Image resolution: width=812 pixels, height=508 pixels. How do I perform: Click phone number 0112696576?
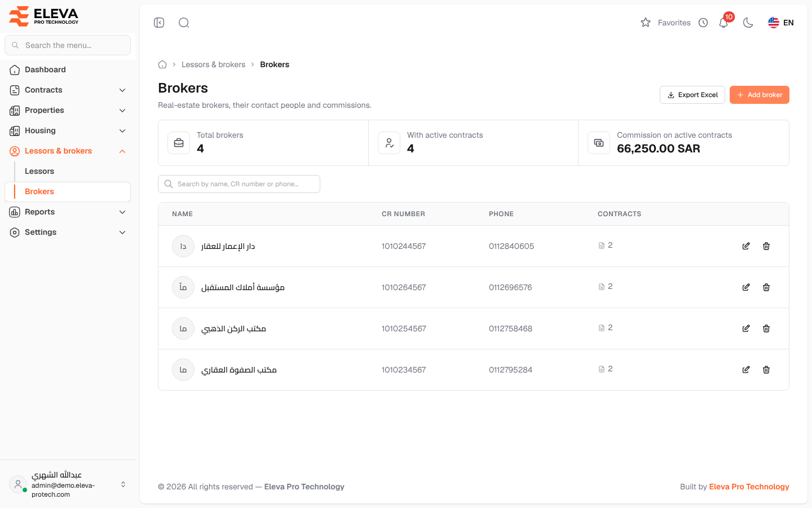[x=510, y=287]
